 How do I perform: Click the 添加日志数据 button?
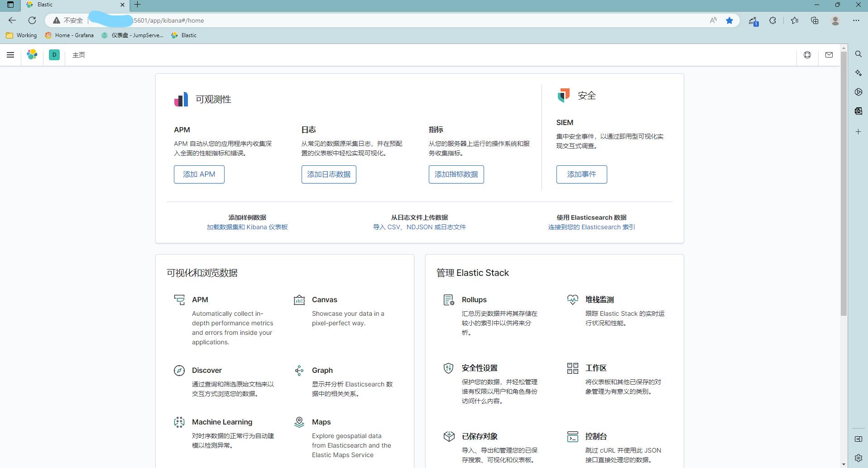329,174
